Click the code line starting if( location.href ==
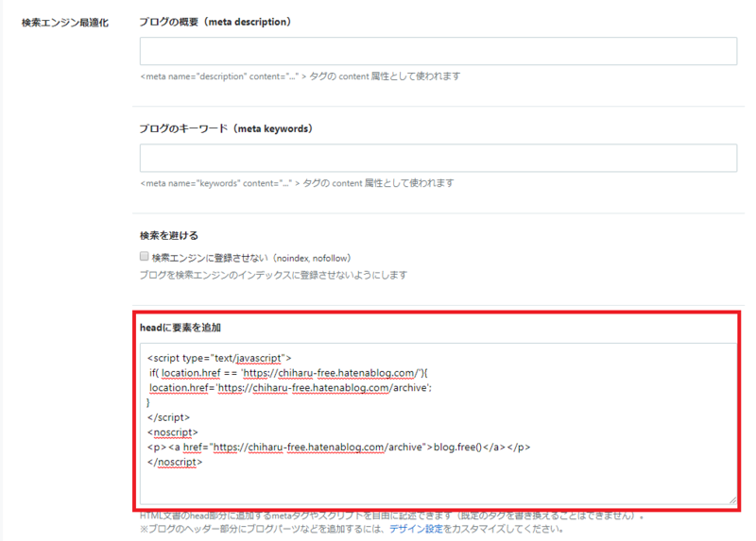The width and height of the screenshot is (756, 541). 288,373
